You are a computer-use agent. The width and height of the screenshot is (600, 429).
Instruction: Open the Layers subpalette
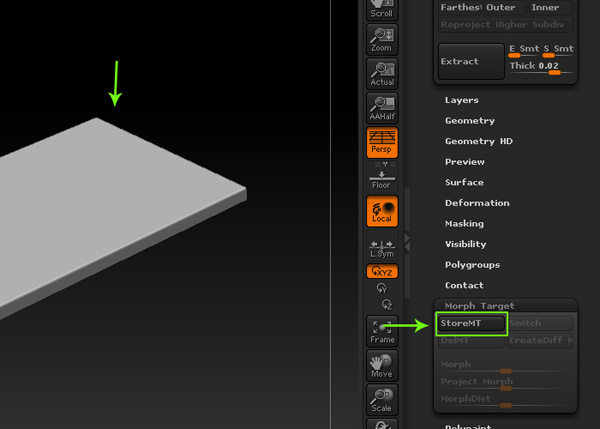(461, 100)
